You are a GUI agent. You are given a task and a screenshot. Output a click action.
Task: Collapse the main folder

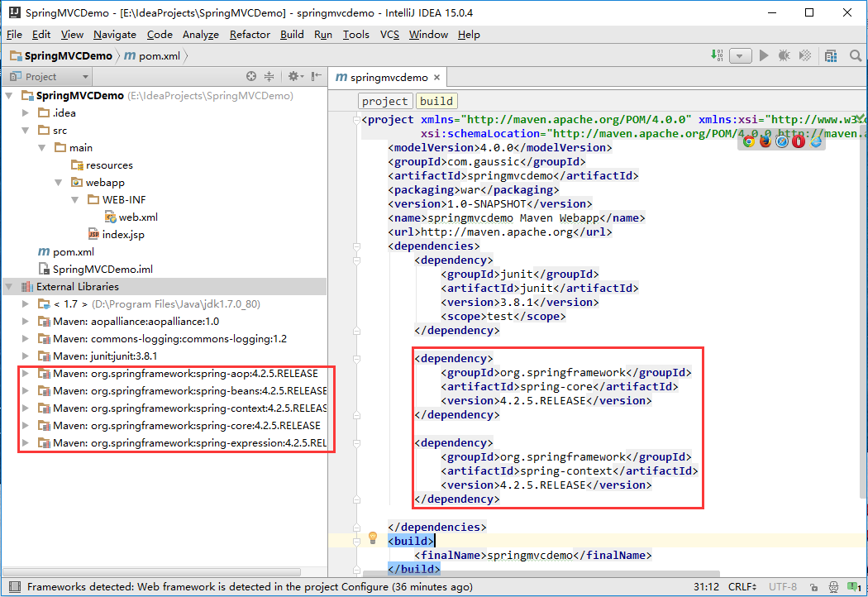42,148
